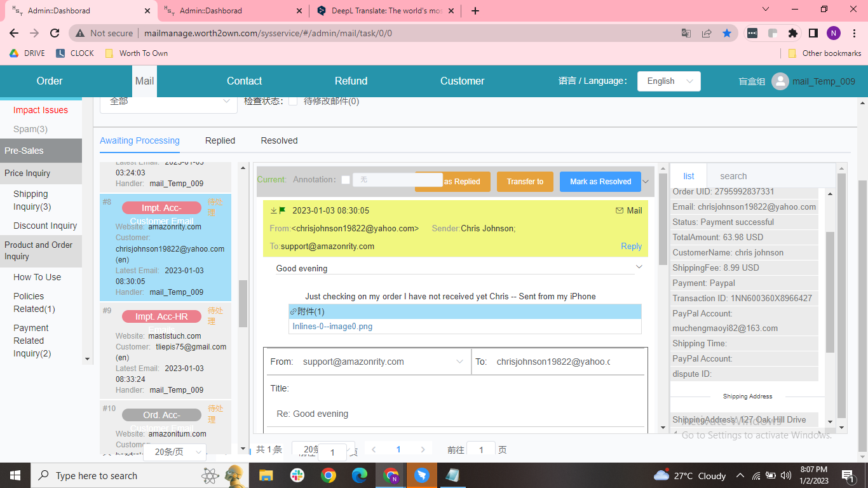This screenshot has width=868, height=488.
Task: Click the green flag icon on the email
Action: pyautogui.click(x=282, y=210)
